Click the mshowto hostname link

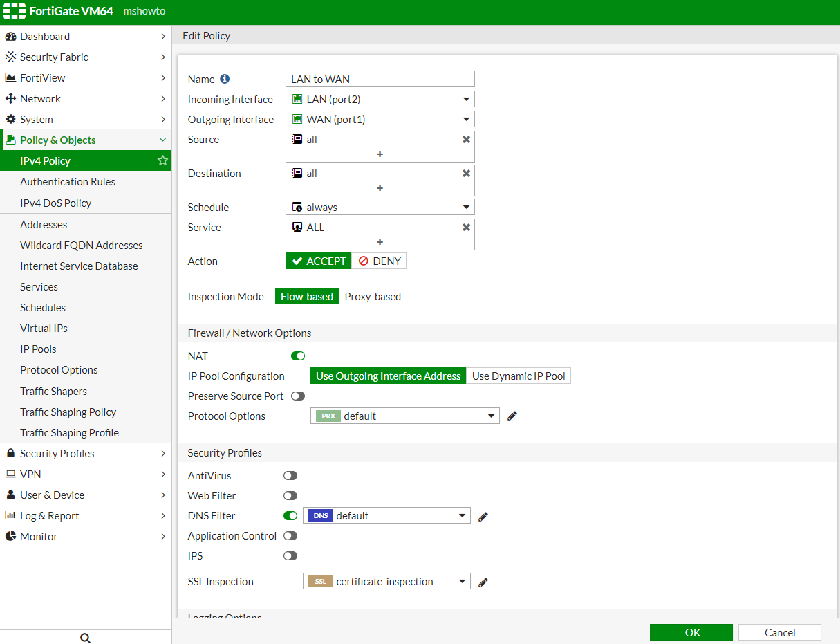pyautogui.click(x=144, y=12)
